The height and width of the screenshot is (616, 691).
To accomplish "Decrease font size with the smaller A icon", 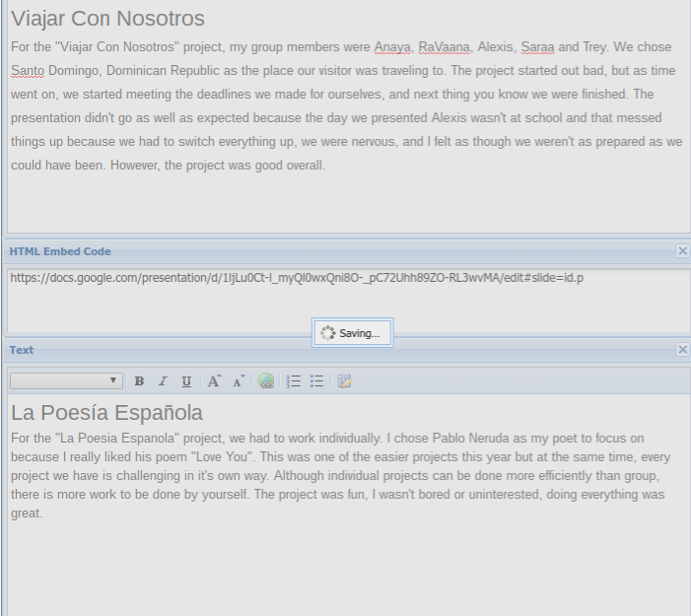I will pyautogui.click(x=239, y=381).
